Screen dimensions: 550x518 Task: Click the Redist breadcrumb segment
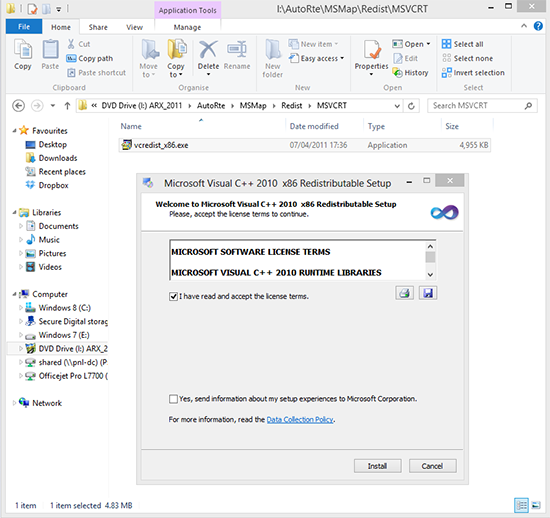click(x=291, y=106)
